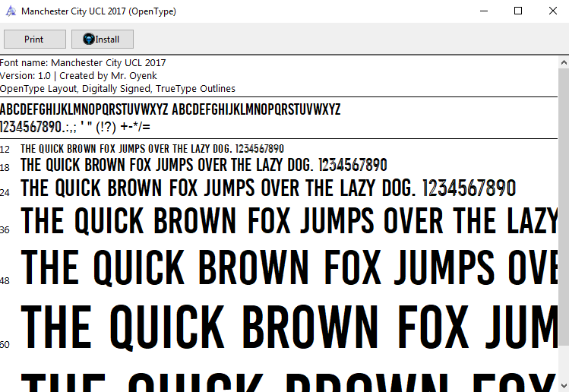The height and width of the screenshot is (392, 569).
Task: Click the Print button
Action: click(x=35, y=40)
